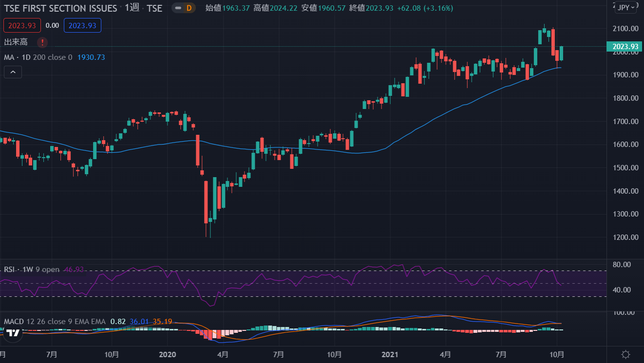Open the JPY currency dropdown
The image size is (644, 363).
click(x=625, y=7)
